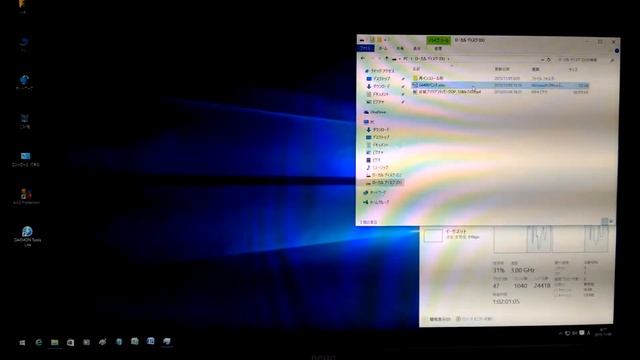
Task: Open the ネットワーク globe desktop icon
Action: 24,82
